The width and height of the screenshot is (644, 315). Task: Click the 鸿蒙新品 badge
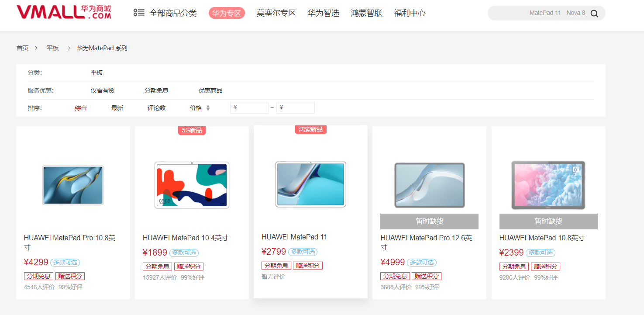click(x=310, y=129)
